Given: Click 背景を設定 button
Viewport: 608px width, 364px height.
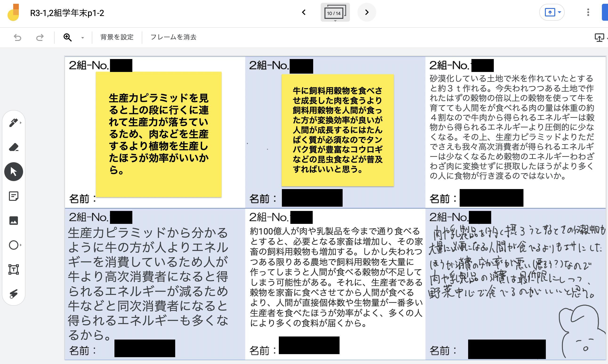Looking at the screenshot, I should click(x=117, y=37).
